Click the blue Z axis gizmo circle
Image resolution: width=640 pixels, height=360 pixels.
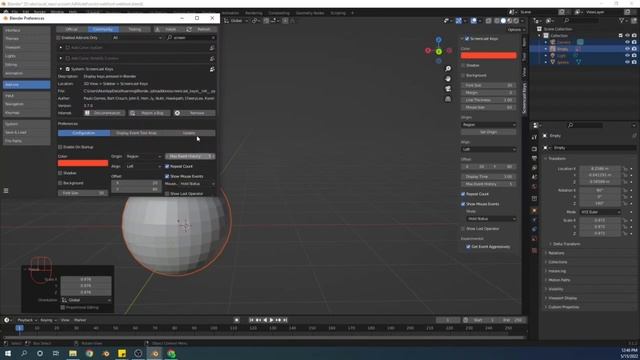tap(438, 40)
